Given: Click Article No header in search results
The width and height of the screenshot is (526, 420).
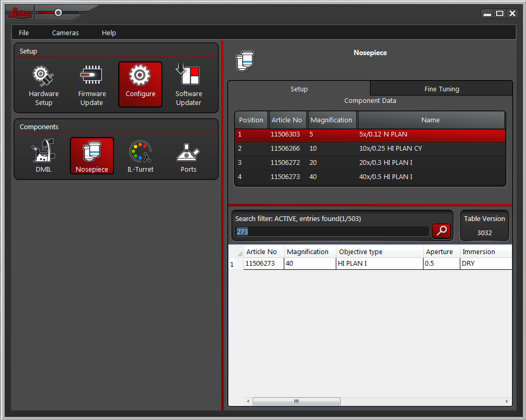Looking at the screenshot, I should coord(264,251).
